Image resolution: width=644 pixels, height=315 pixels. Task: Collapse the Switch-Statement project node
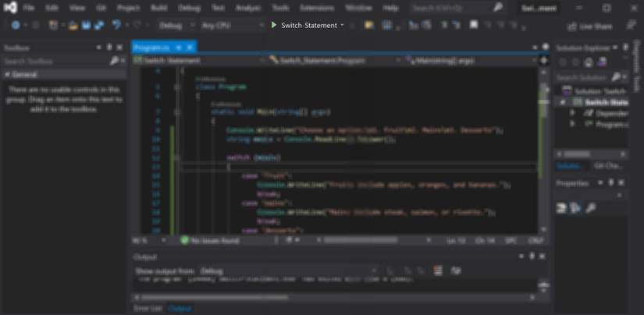tap(563, 102)
